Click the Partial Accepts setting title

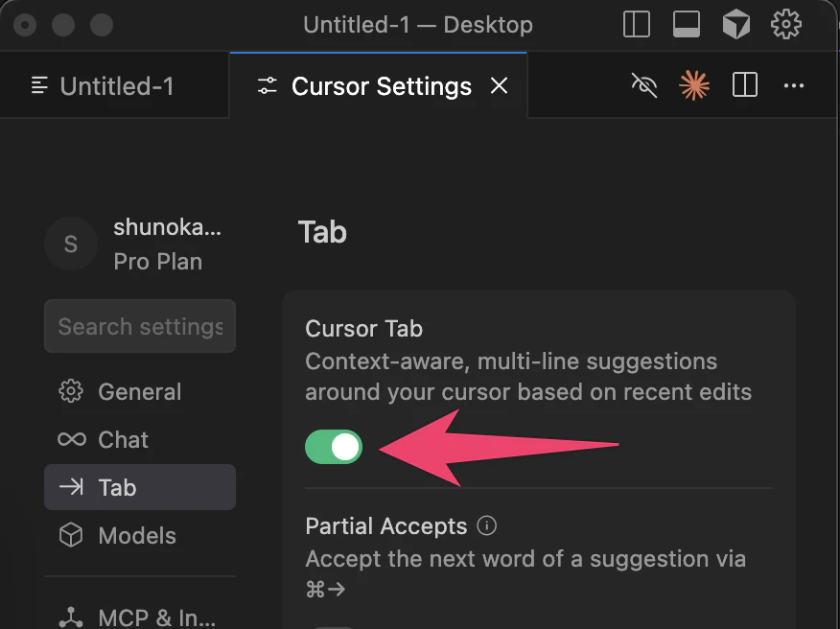385,526
